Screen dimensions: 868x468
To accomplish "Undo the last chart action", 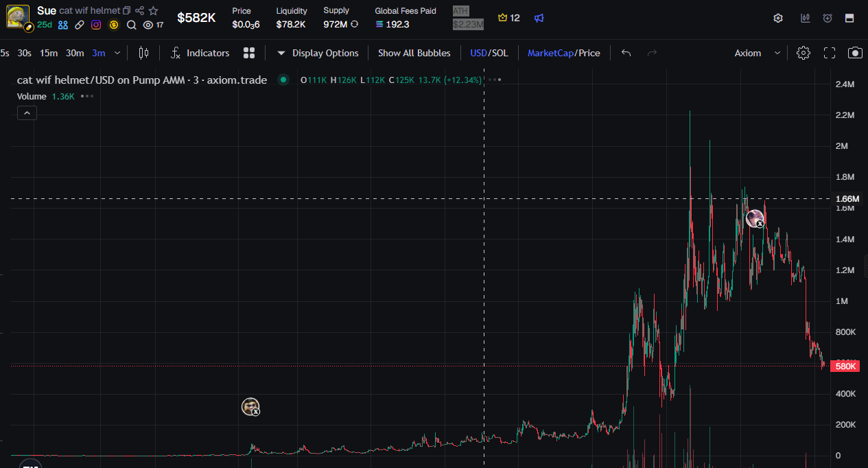I will point(626,53).
